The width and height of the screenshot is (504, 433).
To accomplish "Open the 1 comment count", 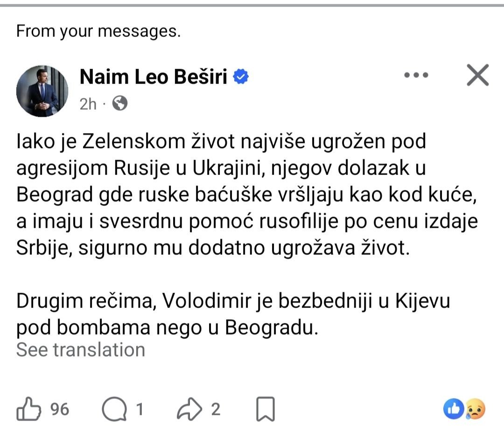I will tap(140, 409).
